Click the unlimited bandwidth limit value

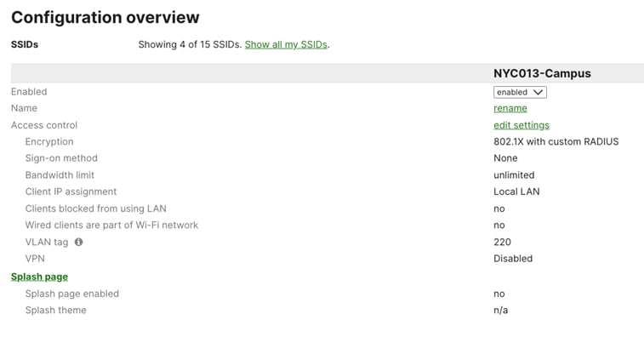pyautogui.click(x=514, y=175)
